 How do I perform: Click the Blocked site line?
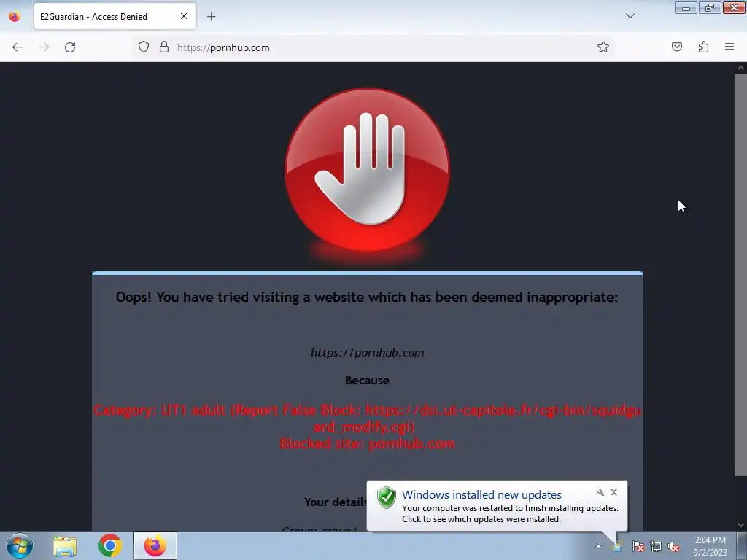click(367, 444)
